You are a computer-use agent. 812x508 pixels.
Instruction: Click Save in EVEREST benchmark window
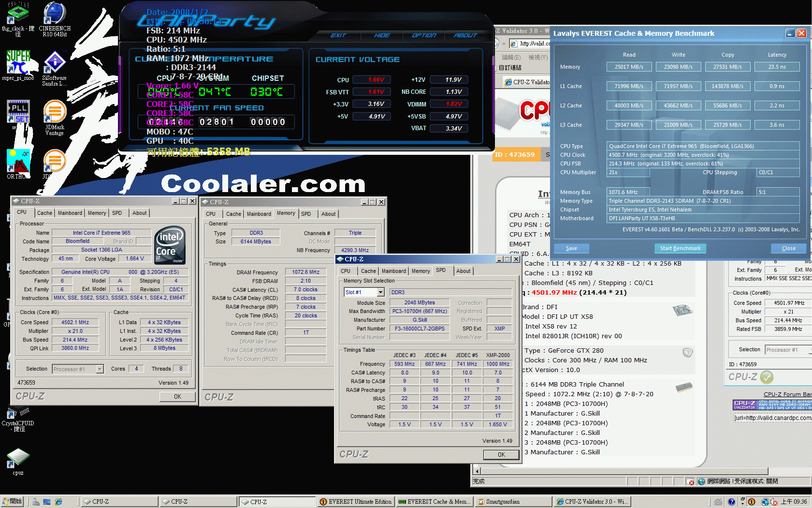571,248
